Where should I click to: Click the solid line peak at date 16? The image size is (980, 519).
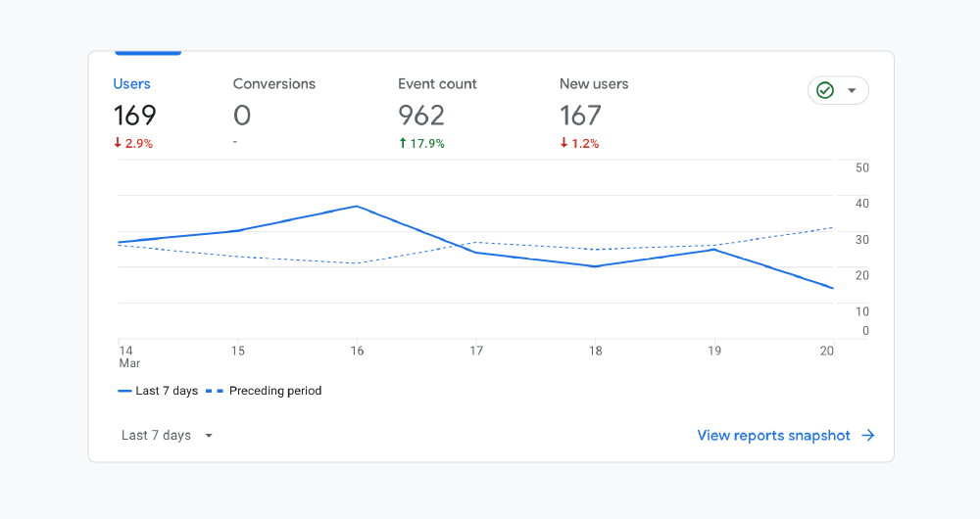(357, 207)
